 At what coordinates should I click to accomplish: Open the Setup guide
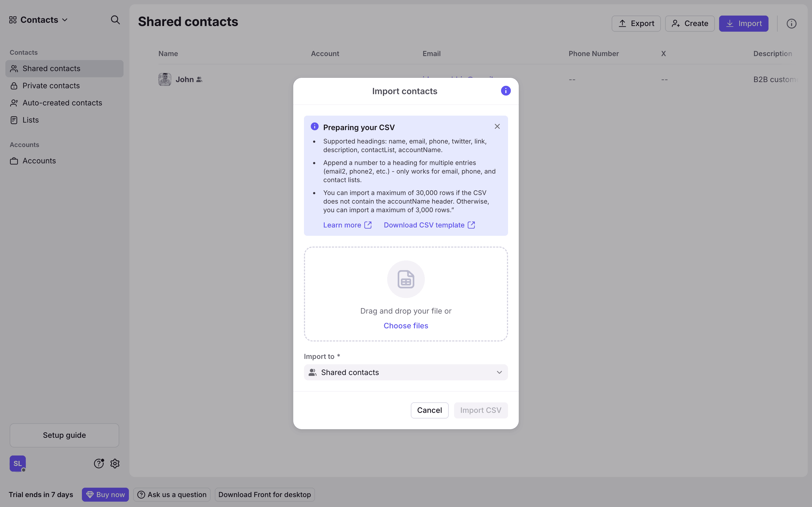point(64,435)
